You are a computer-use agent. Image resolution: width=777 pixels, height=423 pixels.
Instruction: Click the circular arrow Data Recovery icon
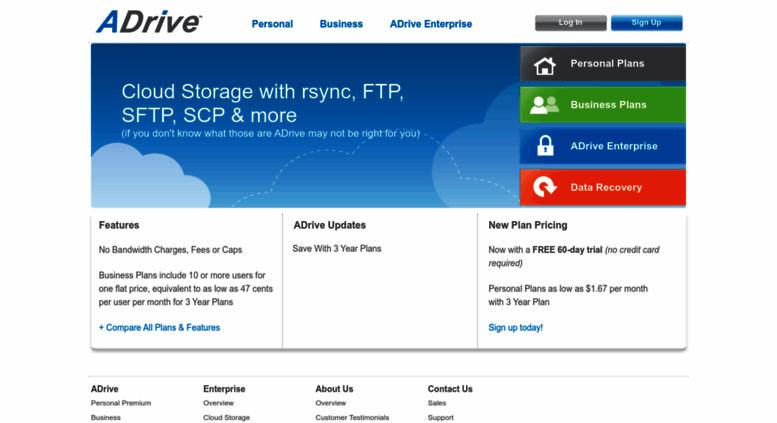pyautogui.click(x=545, y=187)
